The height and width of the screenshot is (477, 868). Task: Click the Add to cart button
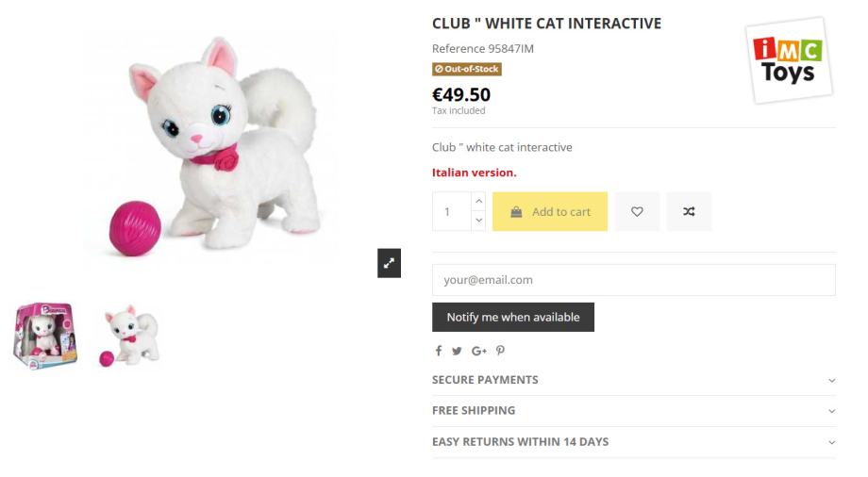[x=550, y=212]
